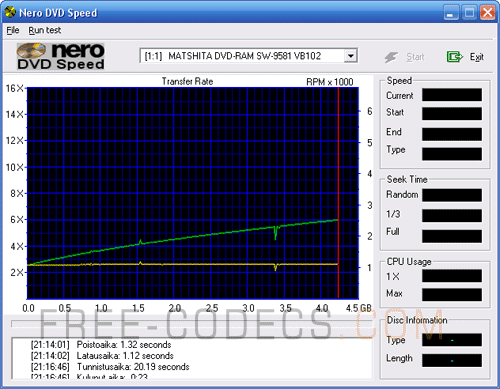The height and width of the screenshot is (389, 500).
Task: Open the File menu
Action: click(x=13, y=30)
